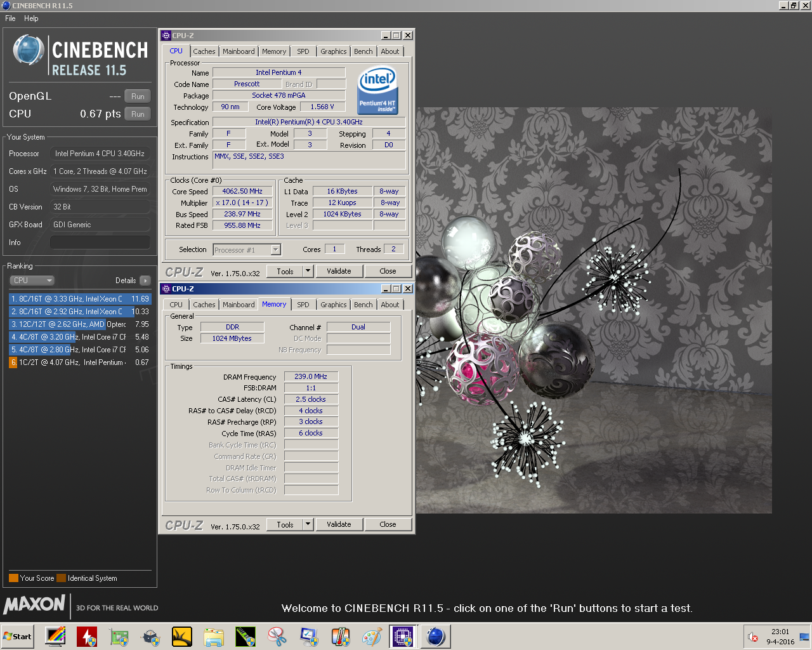Click Validate in upper CPU-Z window
The image size is (812, 650).
click(x=339, y=271)
